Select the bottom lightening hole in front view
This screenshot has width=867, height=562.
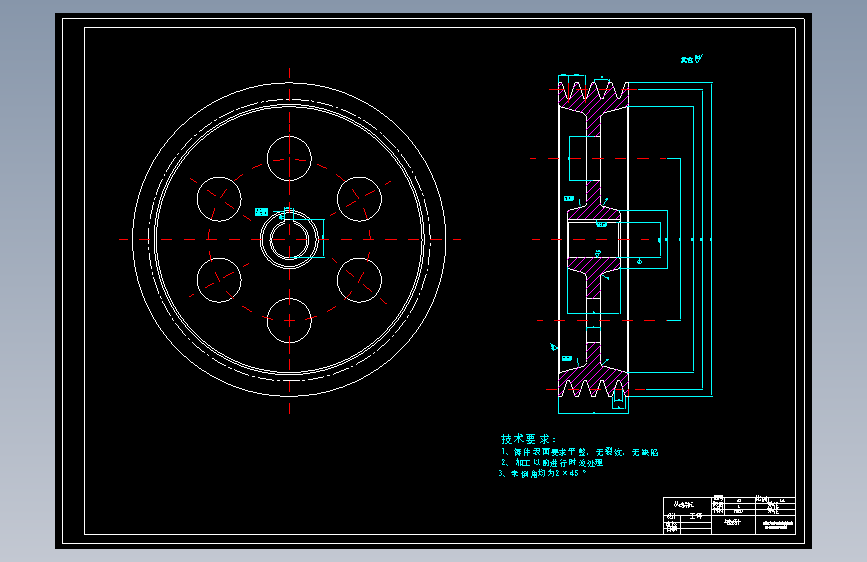289,320
